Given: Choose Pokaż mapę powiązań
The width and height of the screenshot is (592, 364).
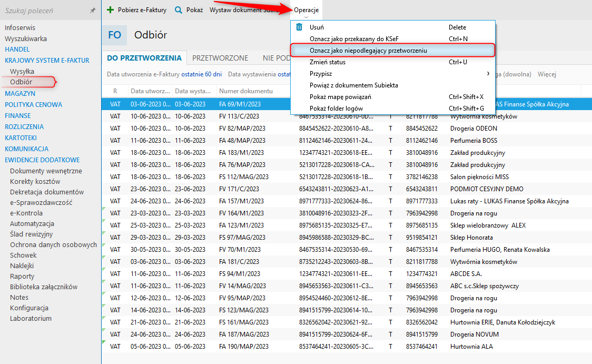Looking at the screenshot, I should tap(340, 97).
